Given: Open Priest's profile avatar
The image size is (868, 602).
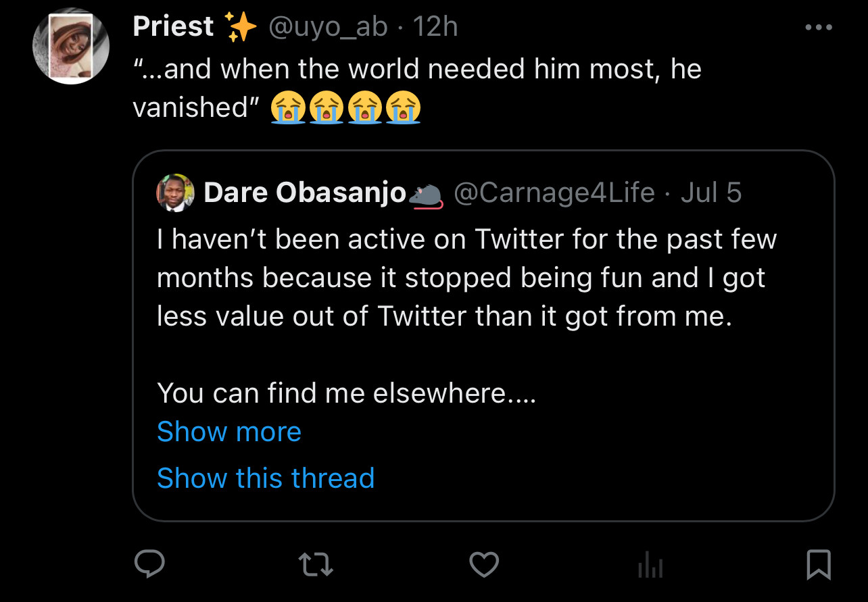Looking at the screenshot, I should point(71,47).
